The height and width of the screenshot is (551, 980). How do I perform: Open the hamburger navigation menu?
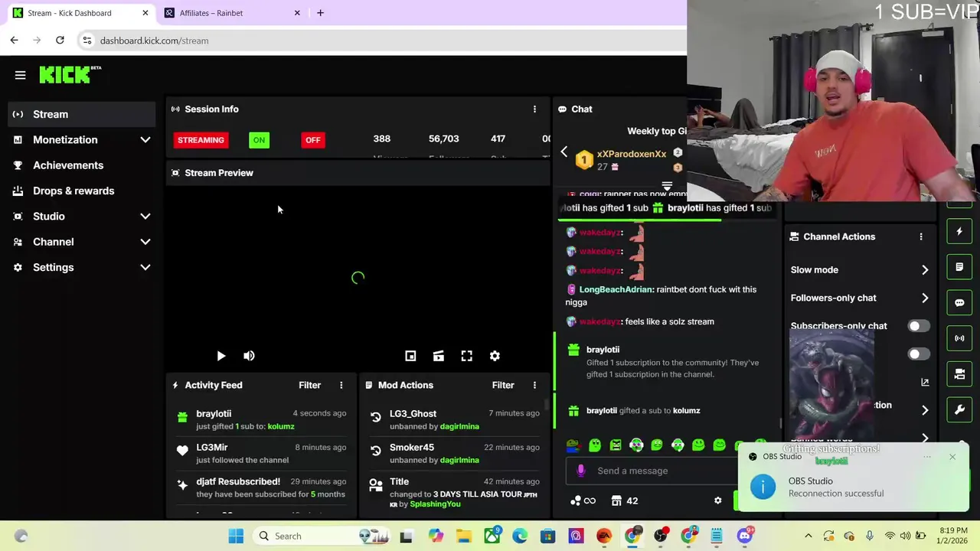pos(20,75)
